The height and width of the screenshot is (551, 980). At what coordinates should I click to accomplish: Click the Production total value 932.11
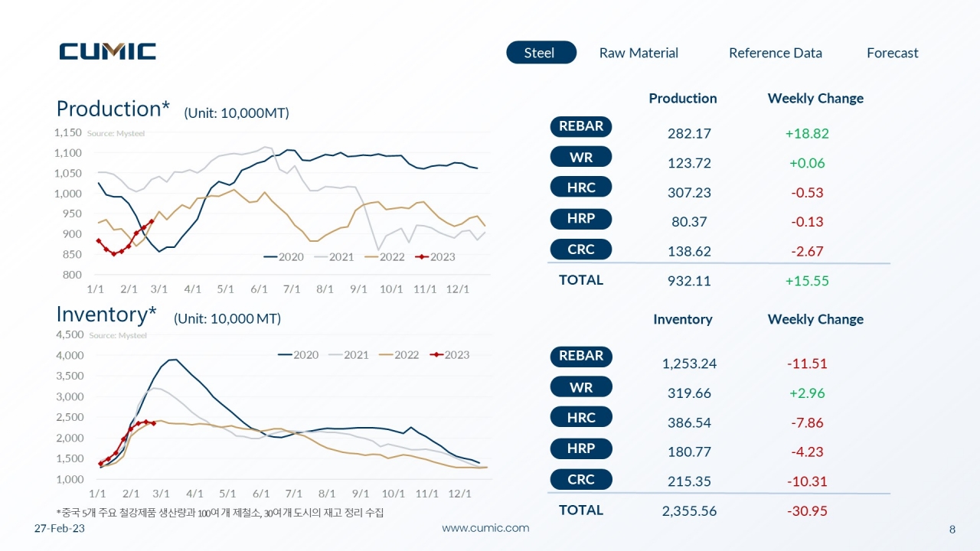click(x=689, y=281)
